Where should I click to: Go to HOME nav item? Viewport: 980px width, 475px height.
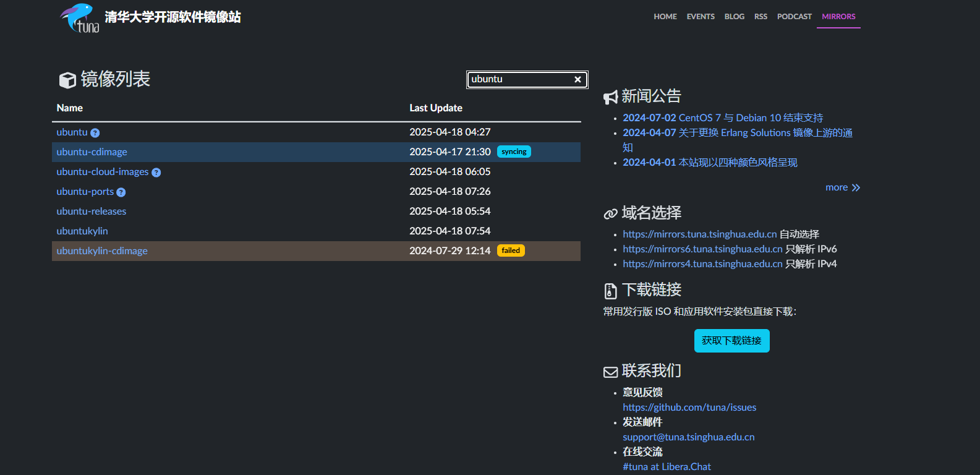click(x=665, y=17)
